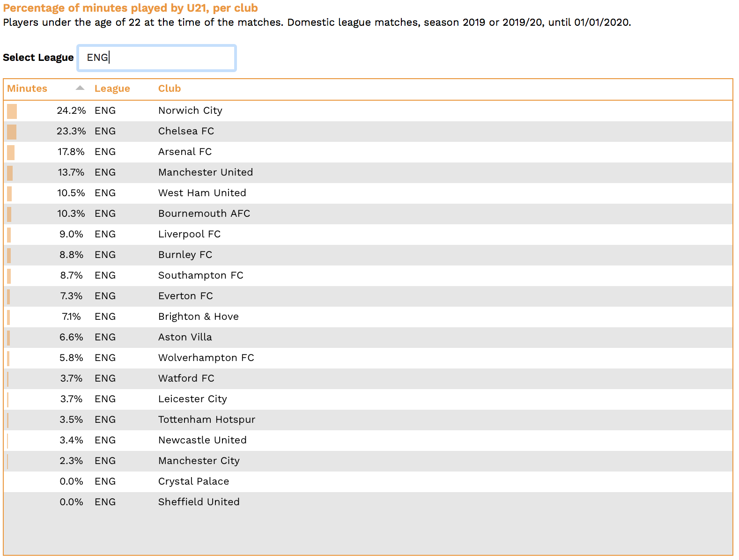Click the sort arrow in Minutes header
The height and width of the screenshot is (560, 739).
click(x=80, y=88)
